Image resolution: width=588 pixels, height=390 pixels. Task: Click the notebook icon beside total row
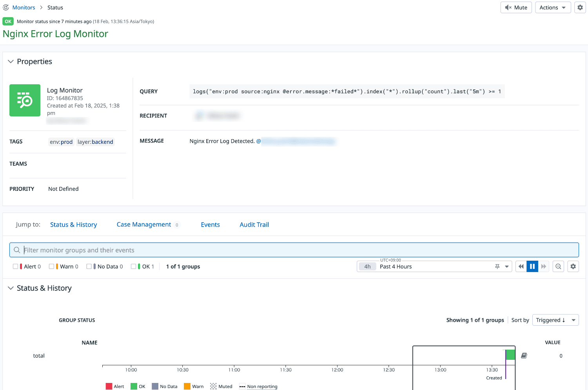(x=524, y=356)
